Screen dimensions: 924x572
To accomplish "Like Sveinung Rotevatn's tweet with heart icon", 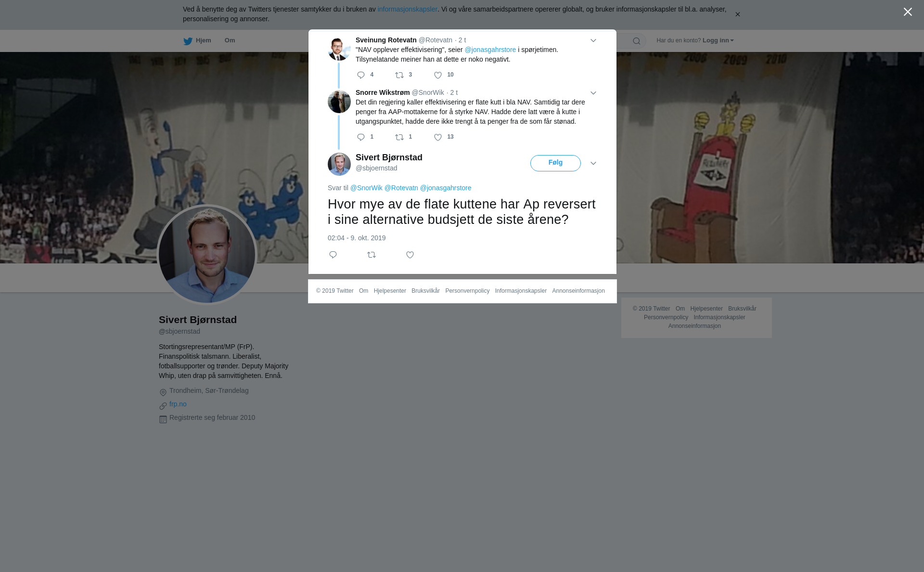I will [x=438, y=75].
